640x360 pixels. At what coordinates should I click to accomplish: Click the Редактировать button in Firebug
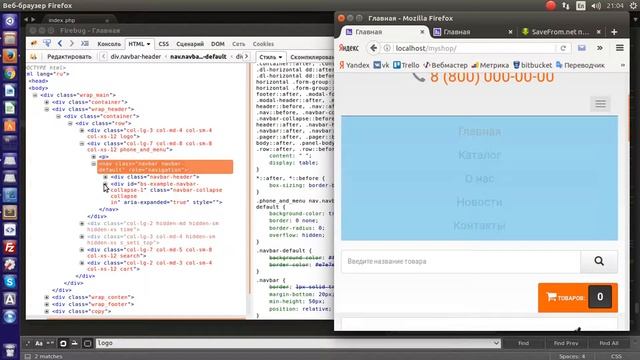[69, 56]
